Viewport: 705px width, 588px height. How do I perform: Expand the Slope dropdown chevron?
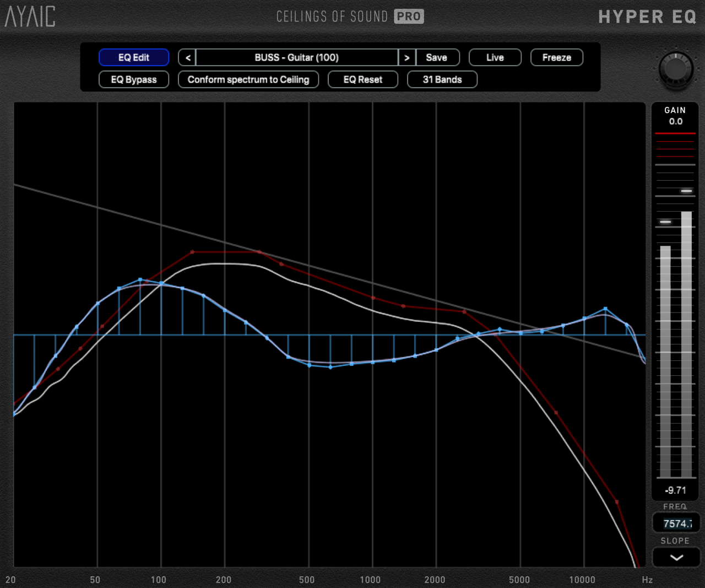tap(676, 557)
